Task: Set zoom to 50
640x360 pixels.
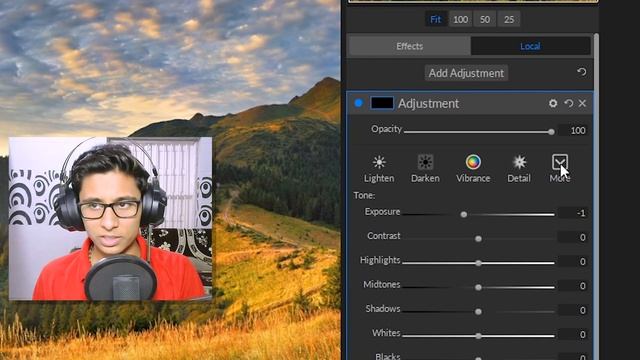Action: 485,19
